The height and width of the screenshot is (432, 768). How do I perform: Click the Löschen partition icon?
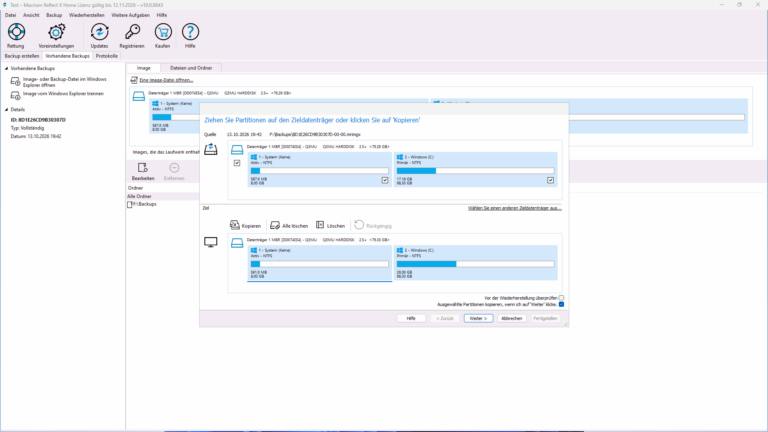click(x=320, y=225)
